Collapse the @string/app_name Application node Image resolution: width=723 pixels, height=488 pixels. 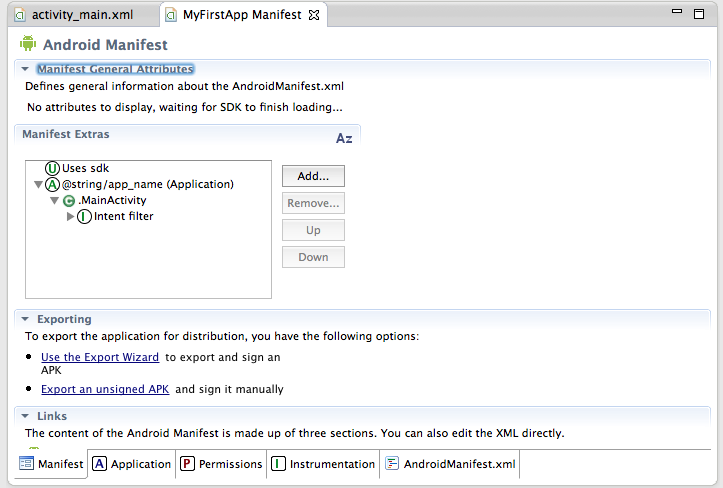[39, 184]
